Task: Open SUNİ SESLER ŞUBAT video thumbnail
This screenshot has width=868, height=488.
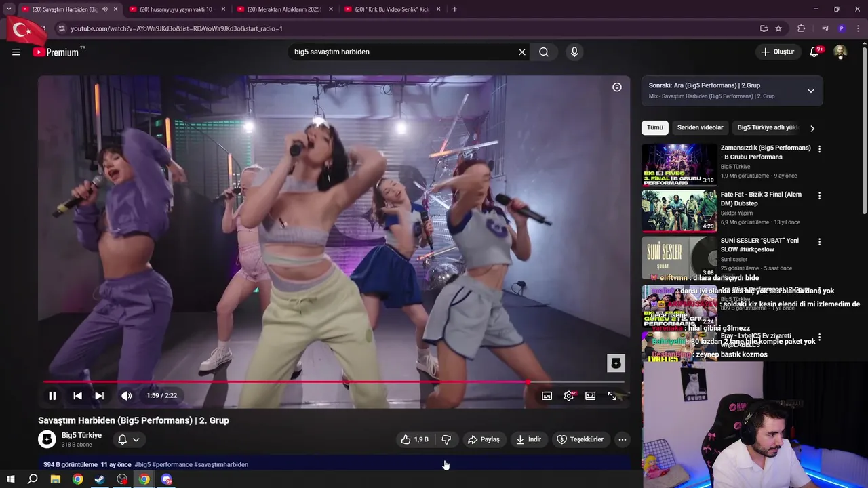Action: click(679, 258)
